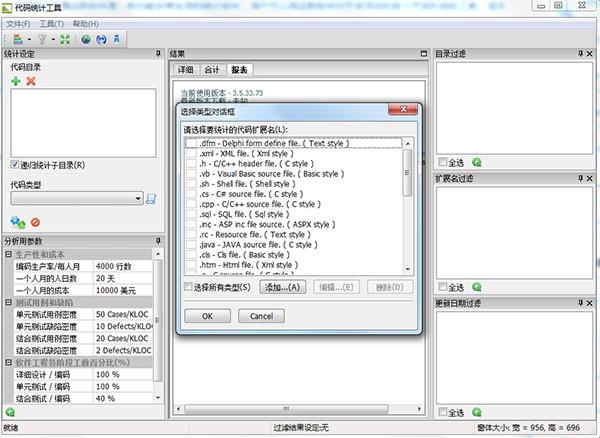Enable the 选择所有类型 checkbox
600x438 pixels.
pos(190,287)
